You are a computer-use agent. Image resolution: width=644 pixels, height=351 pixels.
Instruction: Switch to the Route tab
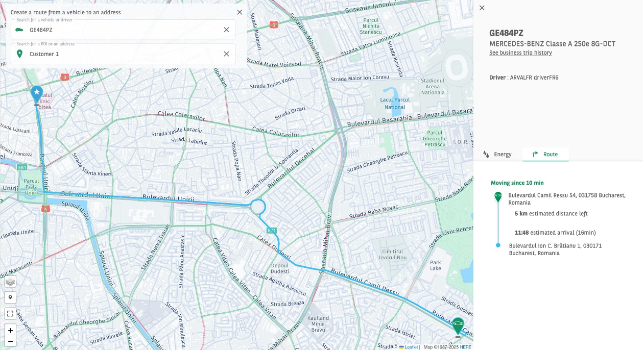click(545, 154)
